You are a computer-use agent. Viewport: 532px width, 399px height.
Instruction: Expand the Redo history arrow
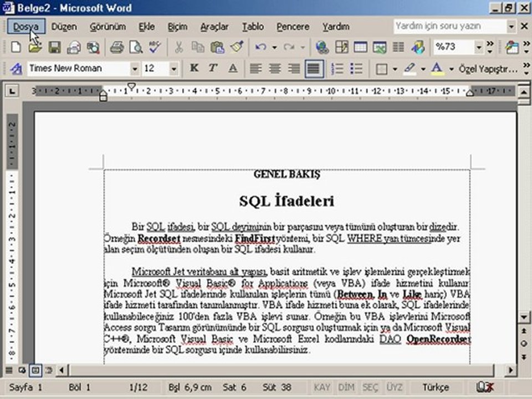[303, 48]
